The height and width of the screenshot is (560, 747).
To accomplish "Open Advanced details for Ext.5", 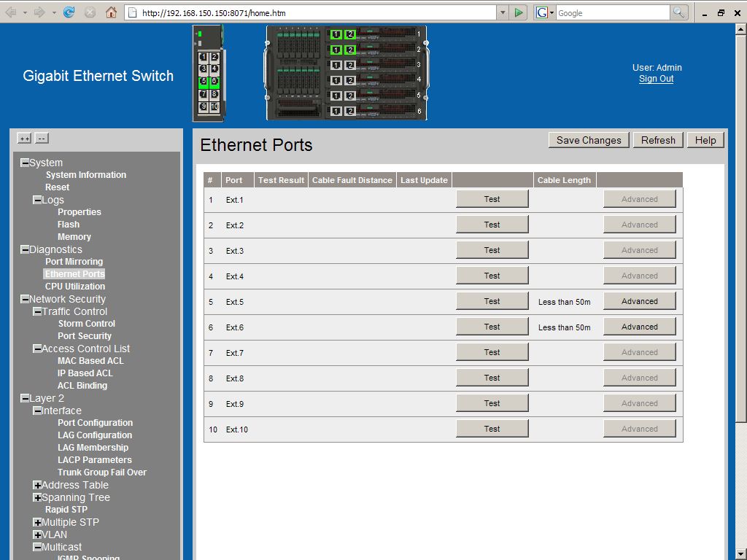I will click(639, 301).
